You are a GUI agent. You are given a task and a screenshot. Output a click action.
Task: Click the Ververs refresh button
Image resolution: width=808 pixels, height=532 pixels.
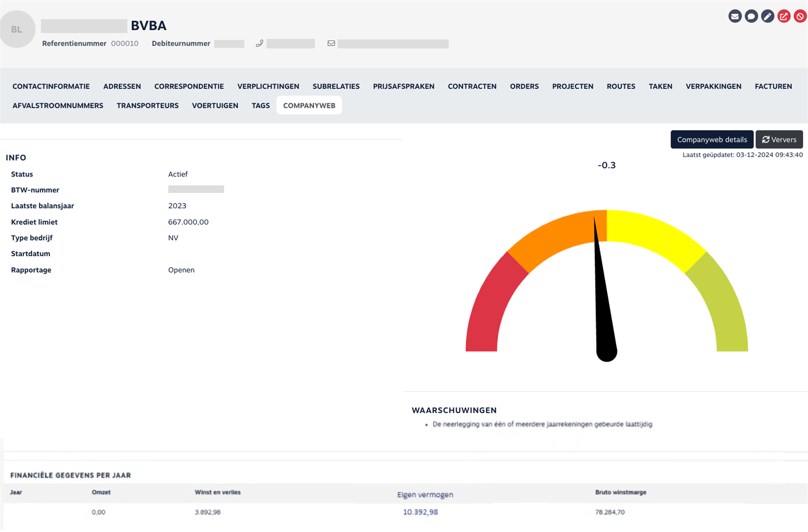pos(779,139)
